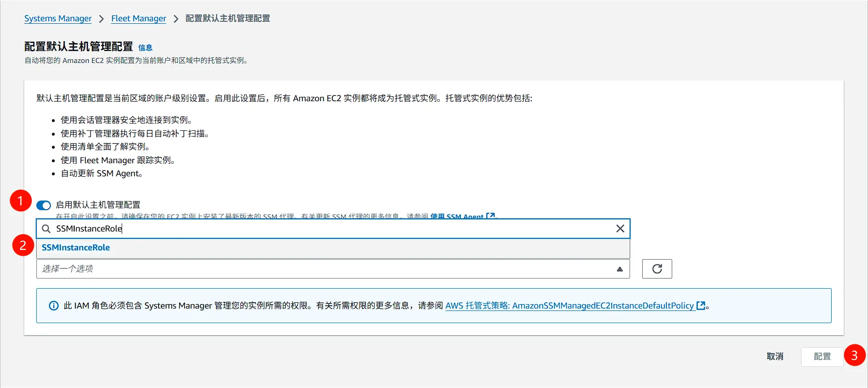Click the 配置 configure button
Viewport: 868px width, 388px height.
click(822, 357)
